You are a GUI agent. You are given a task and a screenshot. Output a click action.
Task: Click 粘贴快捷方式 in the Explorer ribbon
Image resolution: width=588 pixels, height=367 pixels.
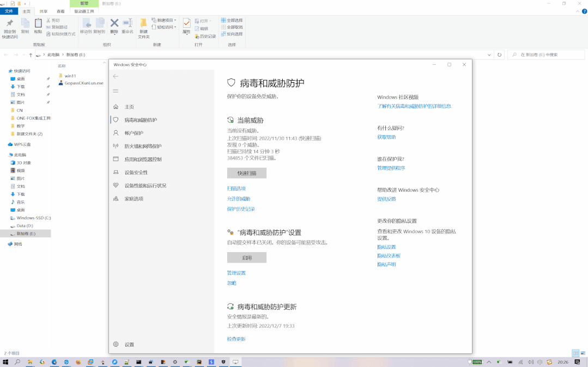(60, 34)
